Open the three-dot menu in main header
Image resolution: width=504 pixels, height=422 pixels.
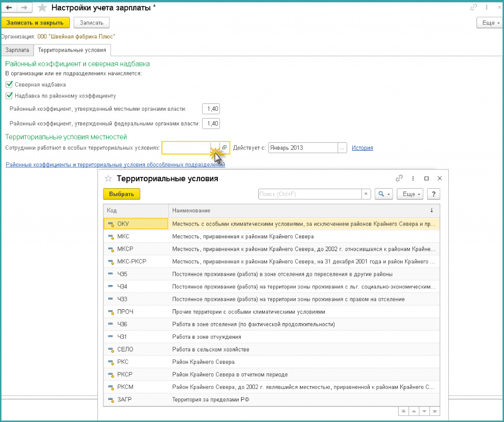click(x=487, y=7)
